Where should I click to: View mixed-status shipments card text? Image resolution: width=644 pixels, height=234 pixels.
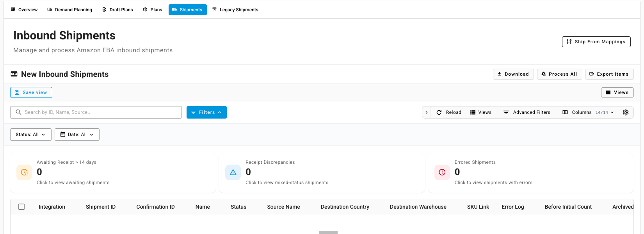pyautogui.click(x=287, y=183)
